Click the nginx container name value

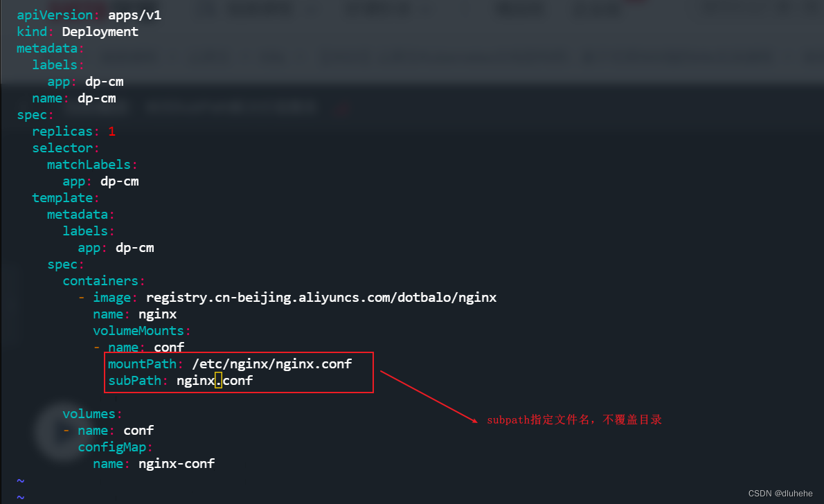click(x=158, y=314)
